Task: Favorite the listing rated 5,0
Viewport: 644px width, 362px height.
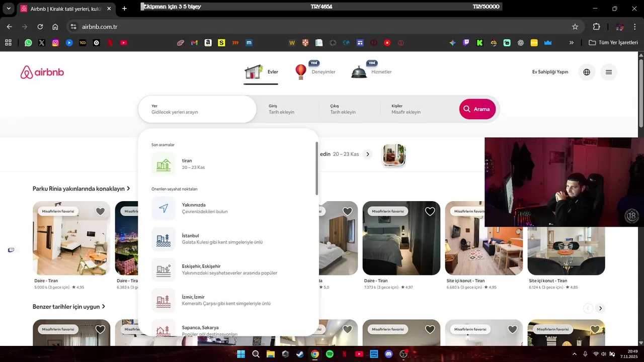Action: point(348,212)
